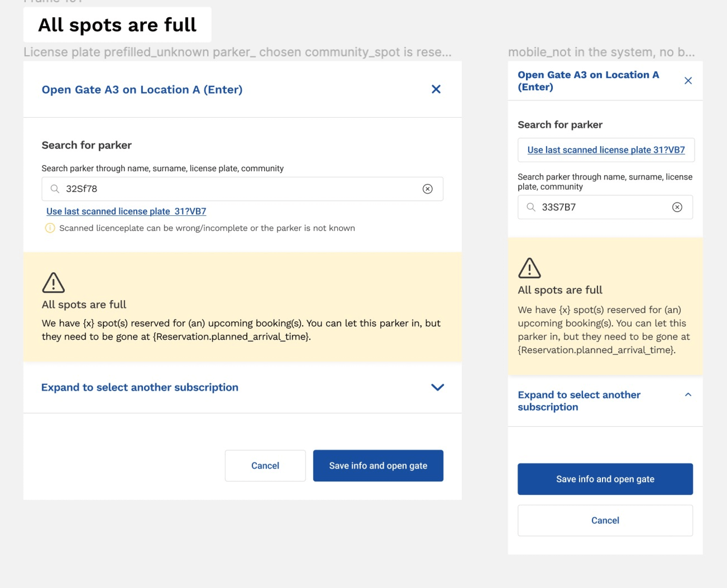Close the left Open Gate A3 dialog
The height and width of the screenshot is (588, 727).
[x=436, y=90]
